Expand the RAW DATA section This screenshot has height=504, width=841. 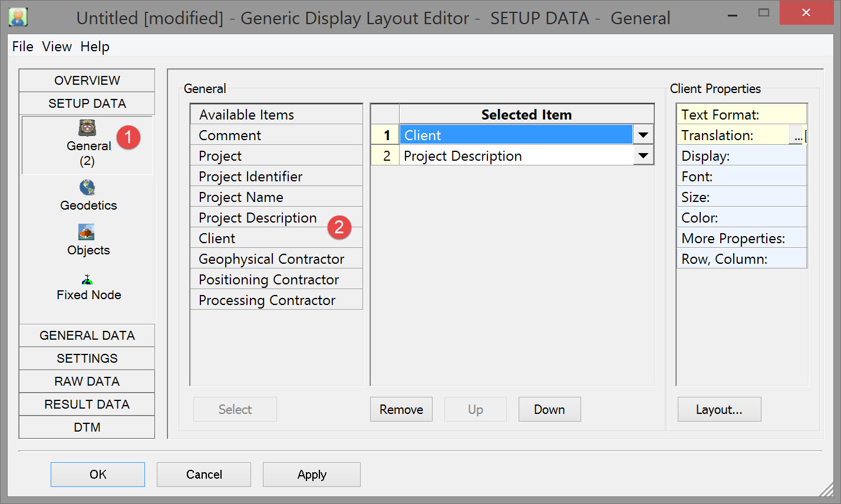(87, 382)
